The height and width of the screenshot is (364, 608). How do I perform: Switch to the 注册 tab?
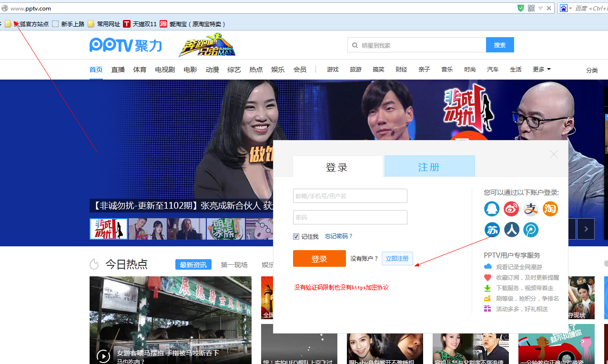pos(429,166)
